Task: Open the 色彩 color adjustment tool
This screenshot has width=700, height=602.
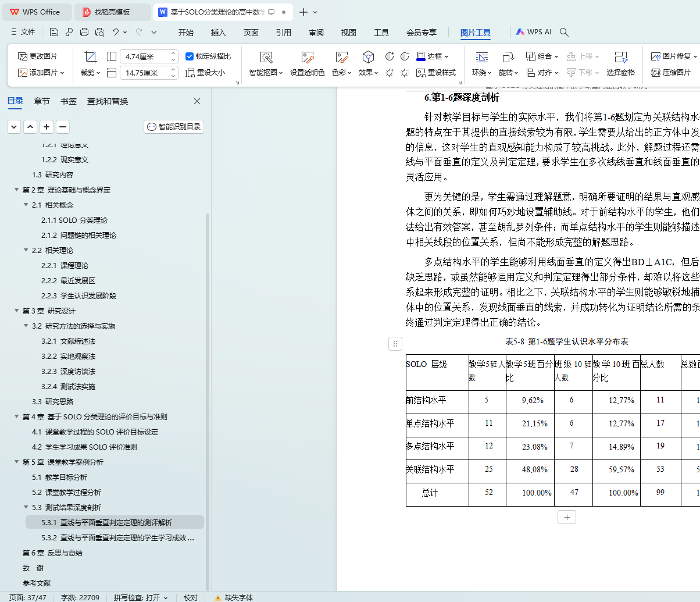Action: [x=341, y=64]
